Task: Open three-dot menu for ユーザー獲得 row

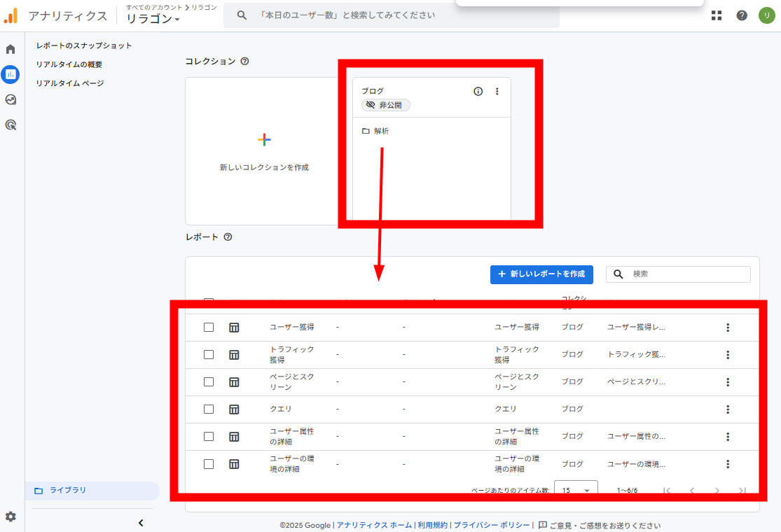Action: (728, 328)
